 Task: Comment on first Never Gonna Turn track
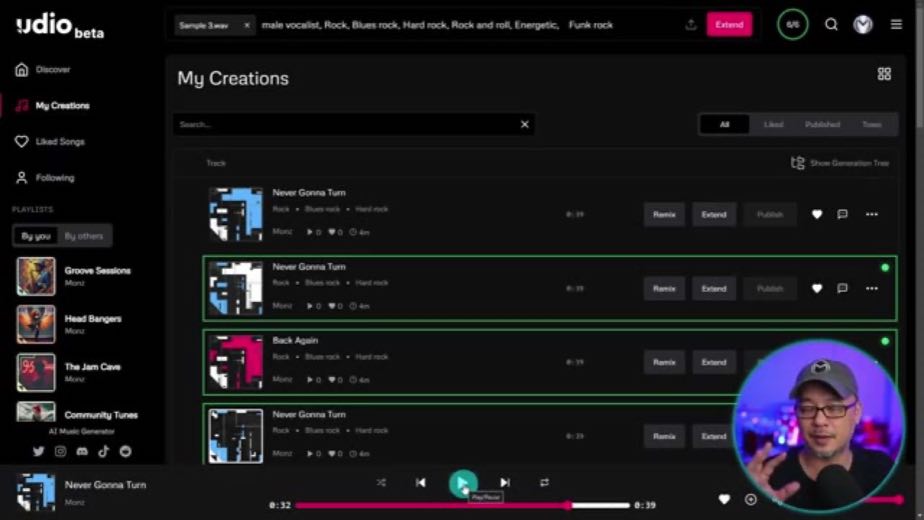point(843,214)
